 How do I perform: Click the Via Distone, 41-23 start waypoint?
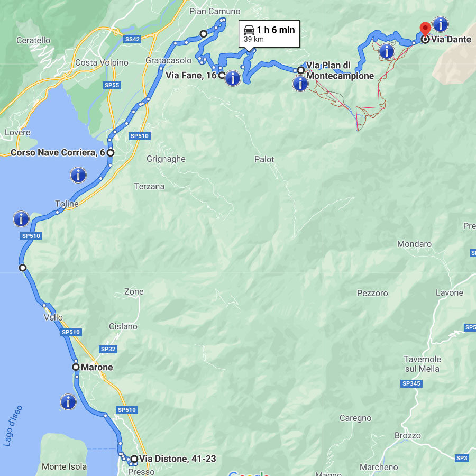134,459
